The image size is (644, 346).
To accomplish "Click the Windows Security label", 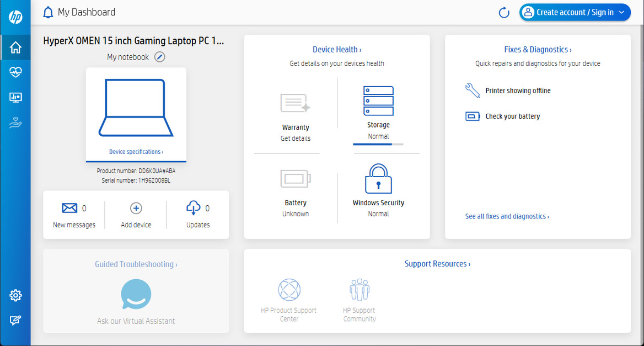I will pyautogui.click(x=378, y=203).
